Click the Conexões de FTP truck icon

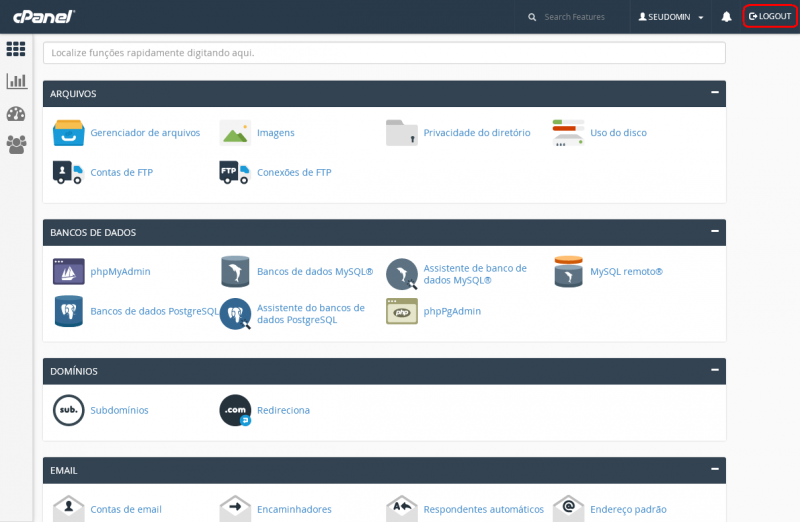pos(235,172)
